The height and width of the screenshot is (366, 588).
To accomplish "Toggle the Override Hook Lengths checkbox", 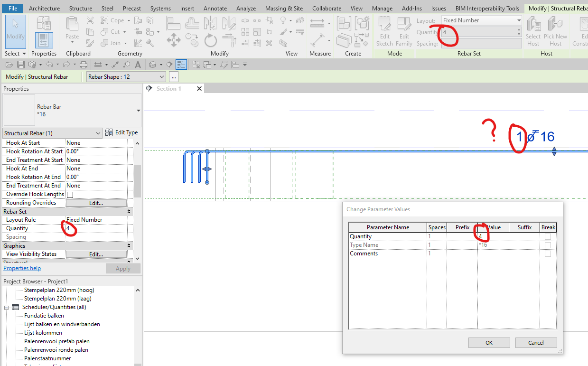I will click(69, 194).
